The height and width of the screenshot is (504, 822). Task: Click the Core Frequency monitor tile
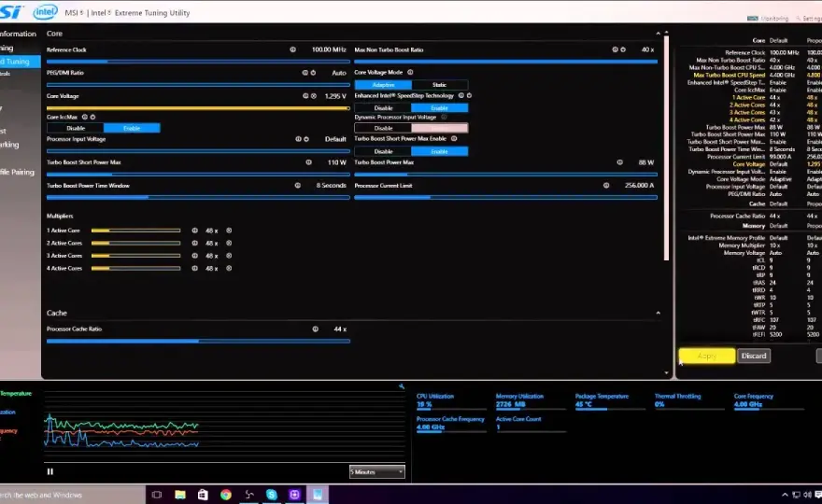[769, 400]
